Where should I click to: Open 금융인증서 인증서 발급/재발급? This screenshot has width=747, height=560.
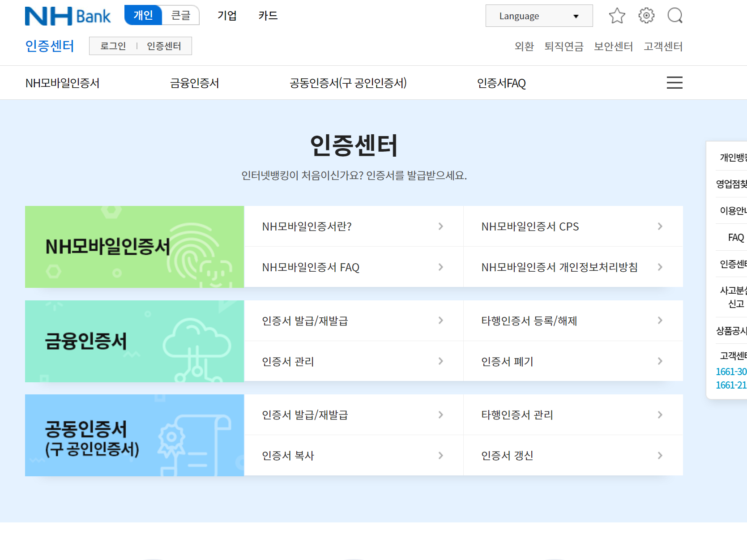(354, 321)
